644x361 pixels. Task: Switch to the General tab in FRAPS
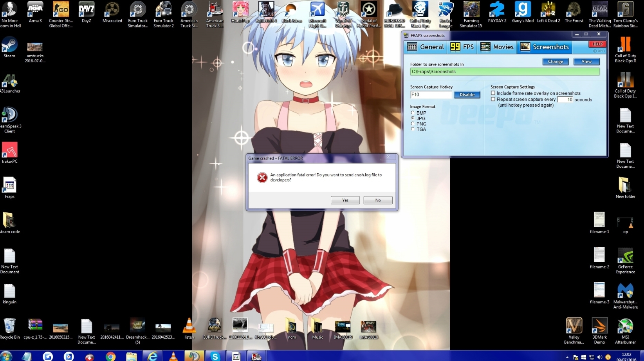click(x=425, y=47)
